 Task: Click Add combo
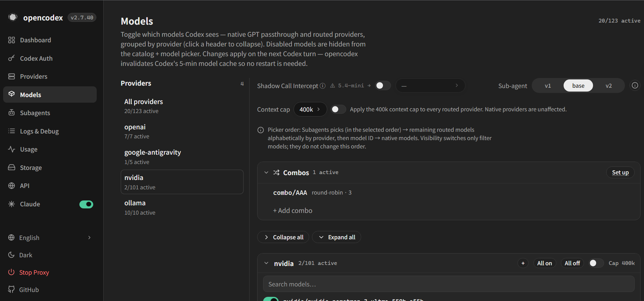[293, 210]
